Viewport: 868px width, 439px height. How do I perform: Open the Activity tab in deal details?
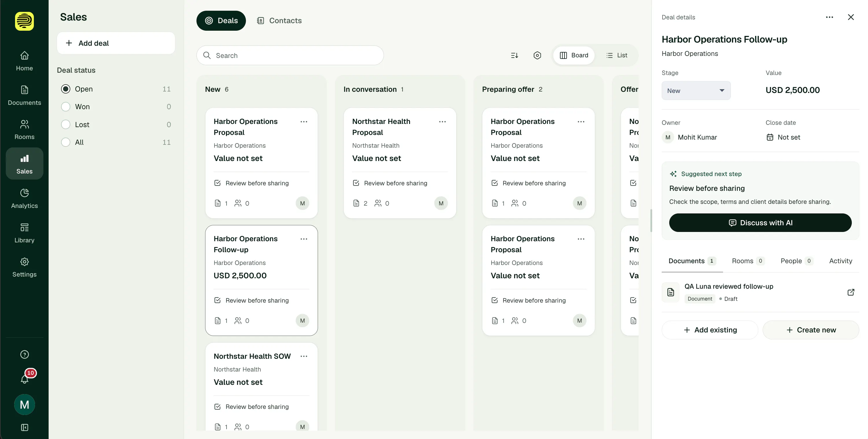(841, 261)
